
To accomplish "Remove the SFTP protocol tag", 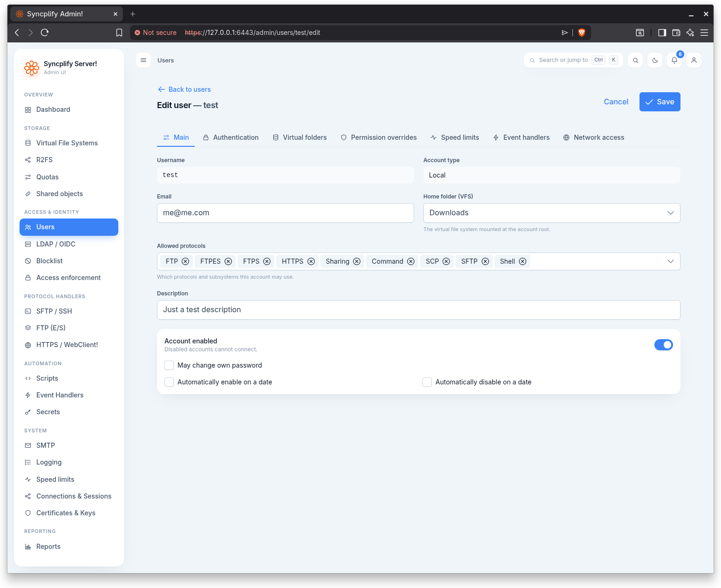I will [x=485, y=261].
